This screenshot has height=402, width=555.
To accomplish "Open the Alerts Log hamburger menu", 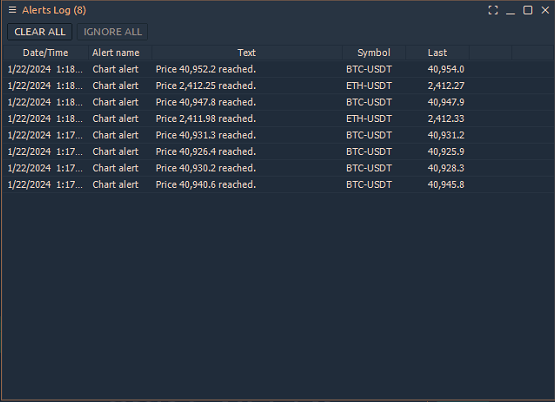I will [x=12, y=10].
